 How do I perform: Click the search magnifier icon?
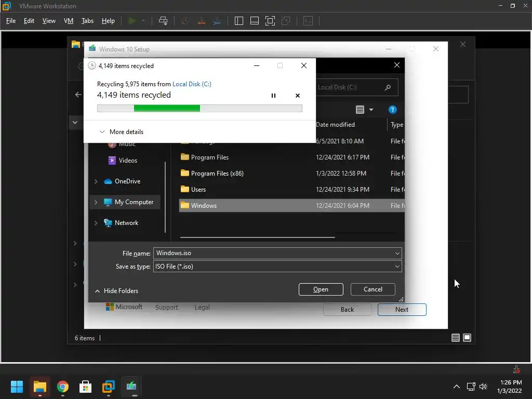coord(388,87)
